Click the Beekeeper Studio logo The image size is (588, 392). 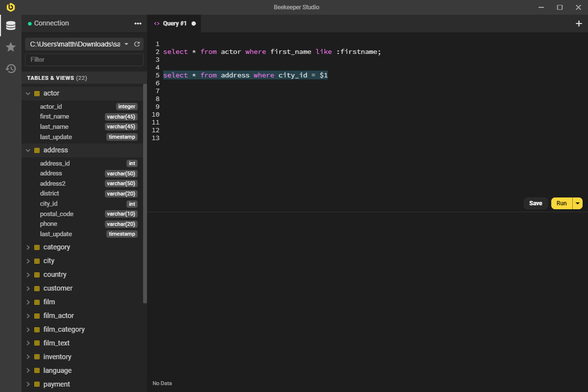[x=11, y=7]
